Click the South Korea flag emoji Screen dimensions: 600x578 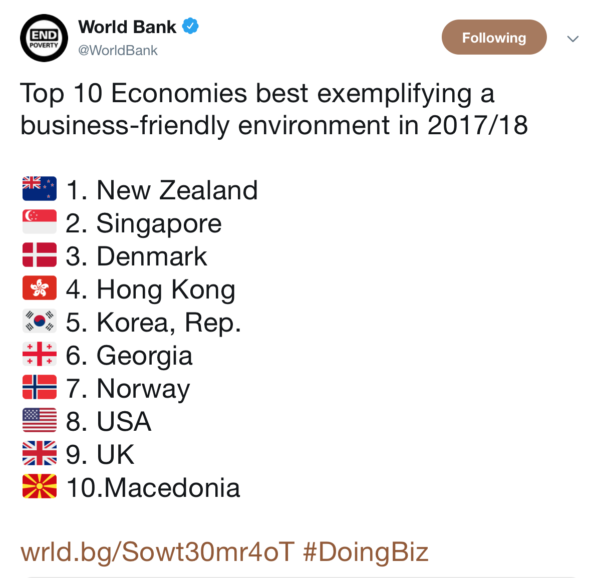point(39,322)
